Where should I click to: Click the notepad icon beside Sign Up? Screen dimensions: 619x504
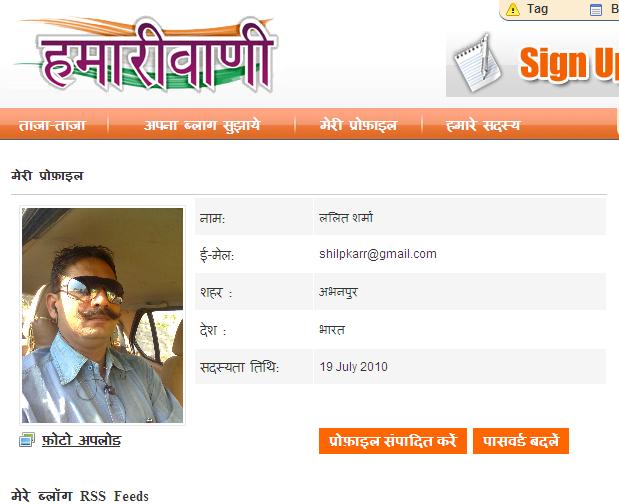click(477, 63)
